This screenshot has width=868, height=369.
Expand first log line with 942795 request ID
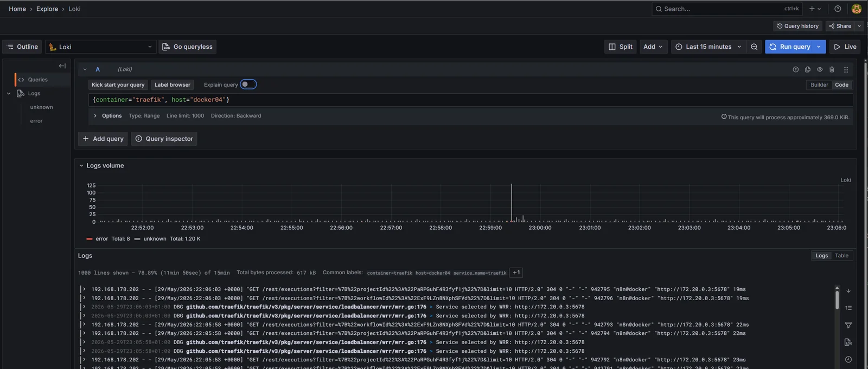click(x=84, y=289)
